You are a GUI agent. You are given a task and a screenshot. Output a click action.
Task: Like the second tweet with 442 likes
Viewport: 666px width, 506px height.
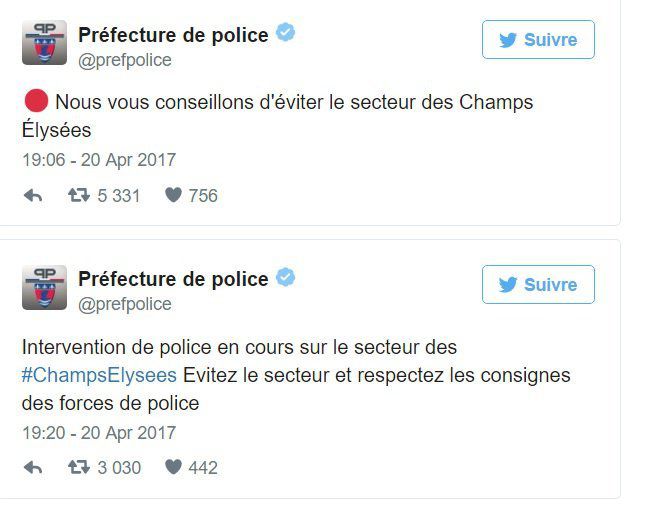[173, 467]
